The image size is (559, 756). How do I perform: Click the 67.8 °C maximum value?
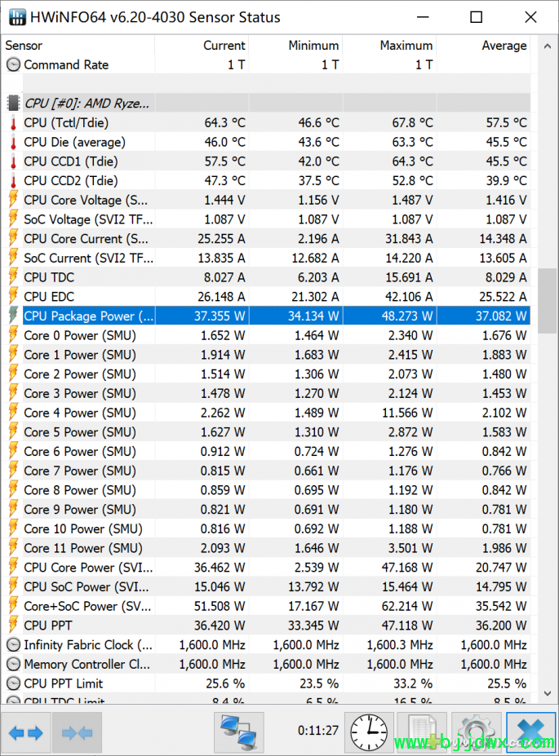[412, 123]
